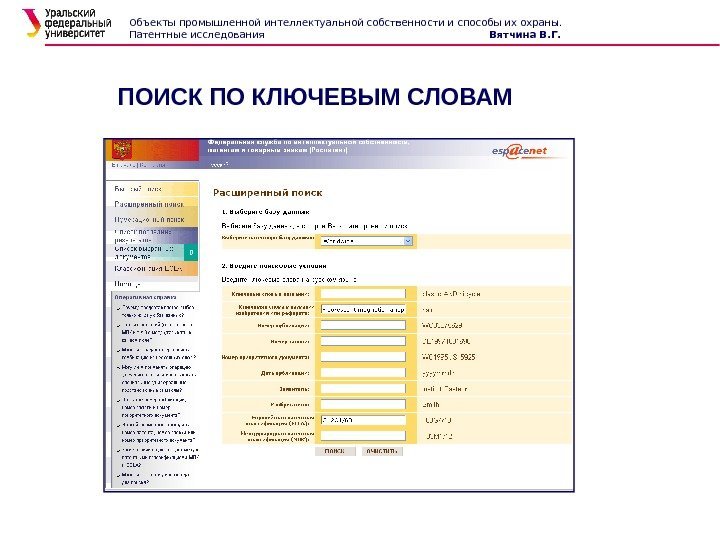
Task: Focus the keywords in title or abstract field
Action: click(363, 309)
